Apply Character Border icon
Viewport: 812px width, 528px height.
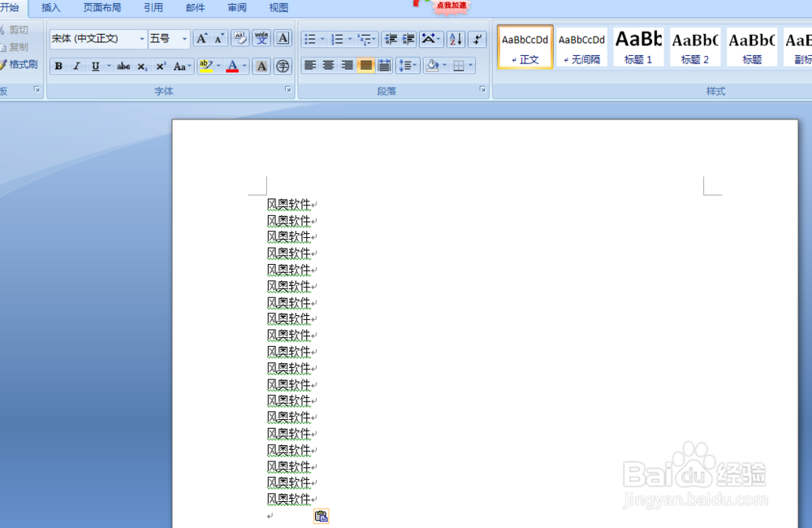[x=283, y=38]
